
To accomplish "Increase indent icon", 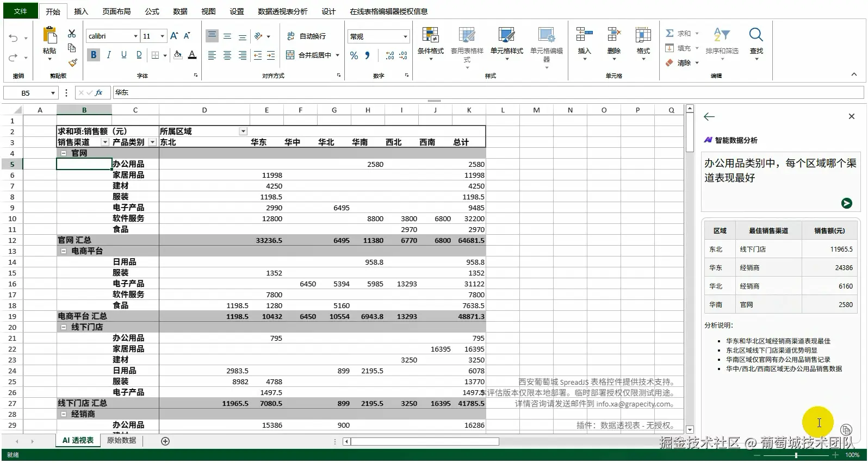I will click(x=271, y=55).
